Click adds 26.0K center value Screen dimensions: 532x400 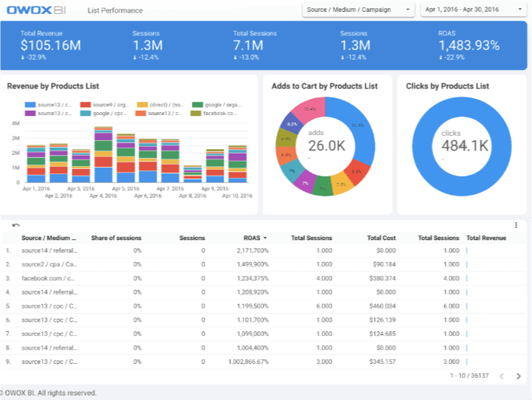click(326, 146)
